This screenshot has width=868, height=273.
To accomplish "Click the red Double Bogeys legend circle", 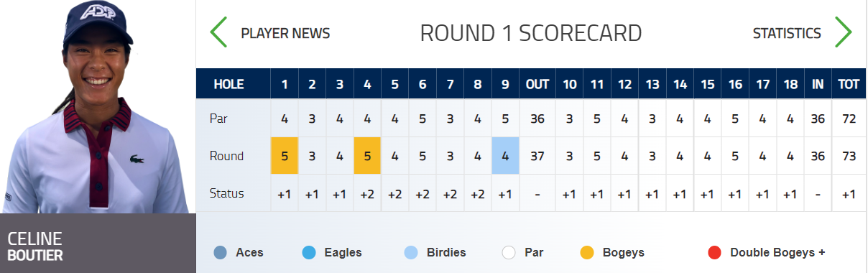I will [x=714, y=253].
